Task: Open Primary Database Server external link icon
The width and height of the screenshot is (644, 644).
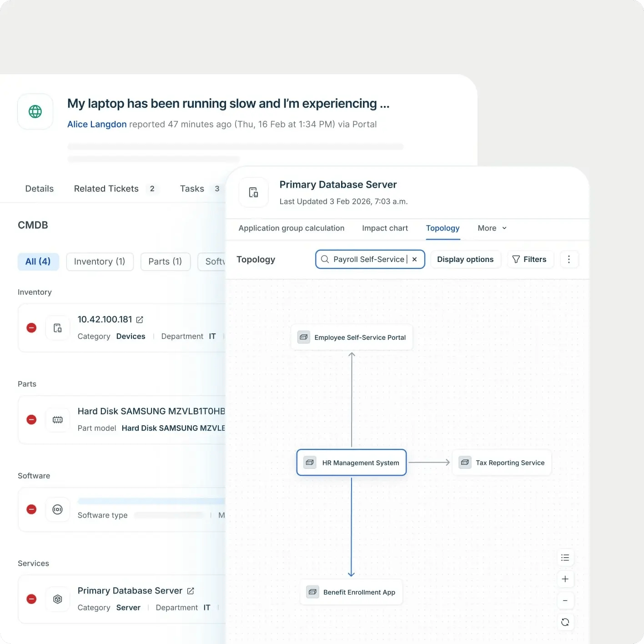Action: coord(191,591)
